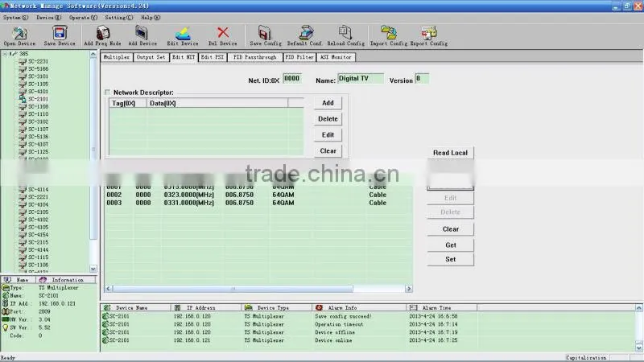
Task: Switch to the Edit NIT tab
Action: pyautogui.click(x=184, y=57)
